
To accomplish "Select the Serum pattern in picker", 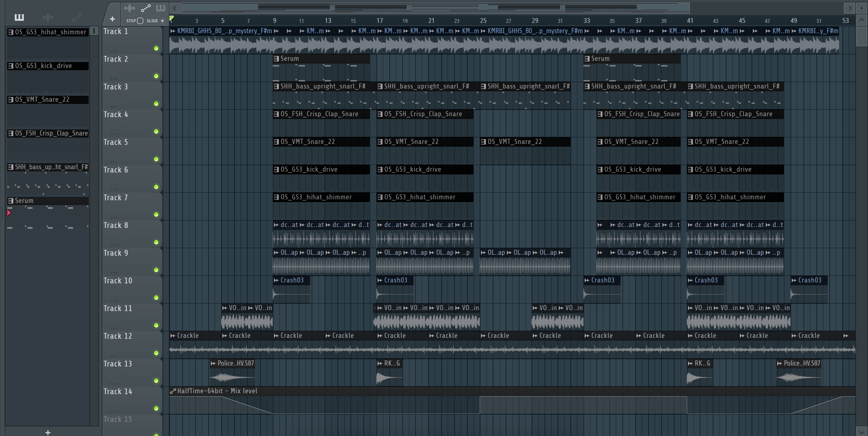I will pyautogui.click(x=48, y=200).
